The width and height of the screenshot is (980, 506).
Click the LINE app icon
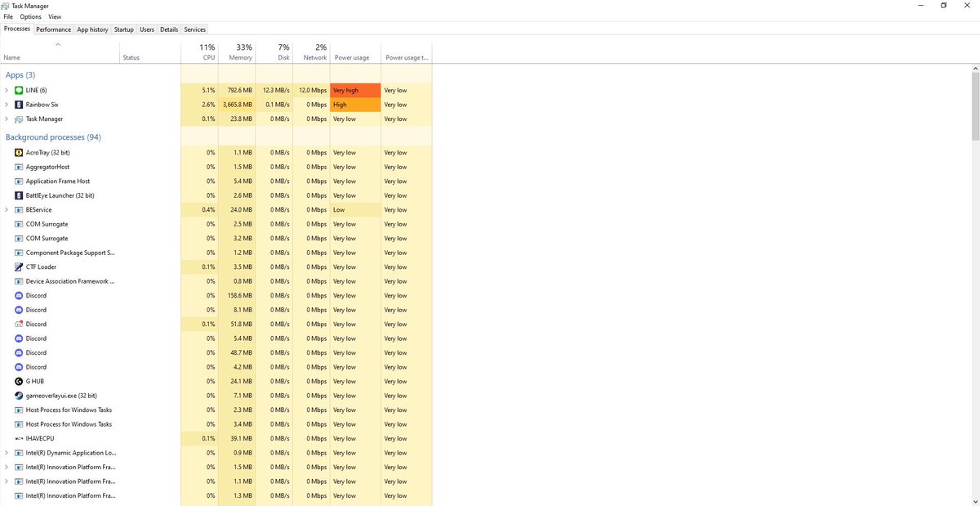click(x=19, y=90)
